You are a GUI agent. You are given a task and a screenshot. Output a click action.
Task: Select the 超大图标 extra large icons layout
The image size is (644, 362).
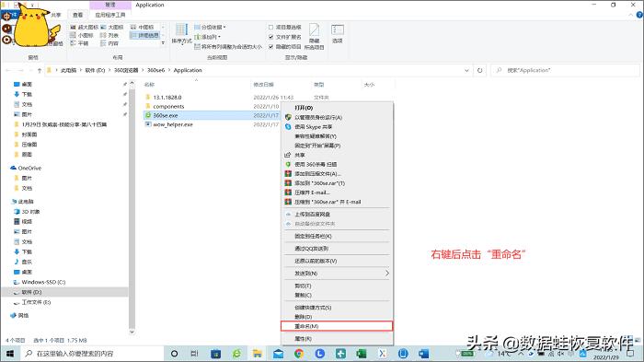point(84,27)
